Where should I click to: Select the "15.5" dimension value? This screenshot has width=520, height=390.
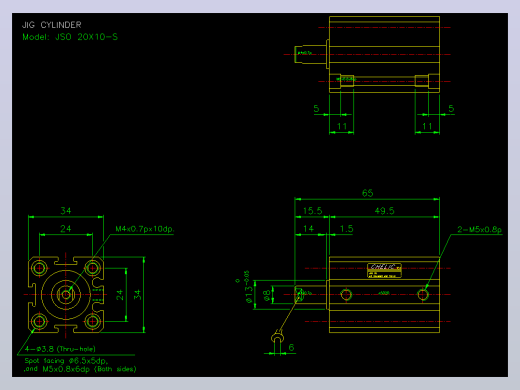point(312,211)
